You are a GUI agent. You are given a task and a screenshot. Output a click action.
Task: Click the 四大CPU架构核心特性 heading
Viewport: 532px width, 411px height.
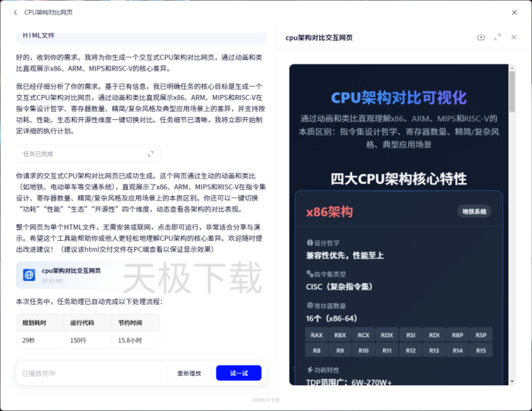pos(399,179)
